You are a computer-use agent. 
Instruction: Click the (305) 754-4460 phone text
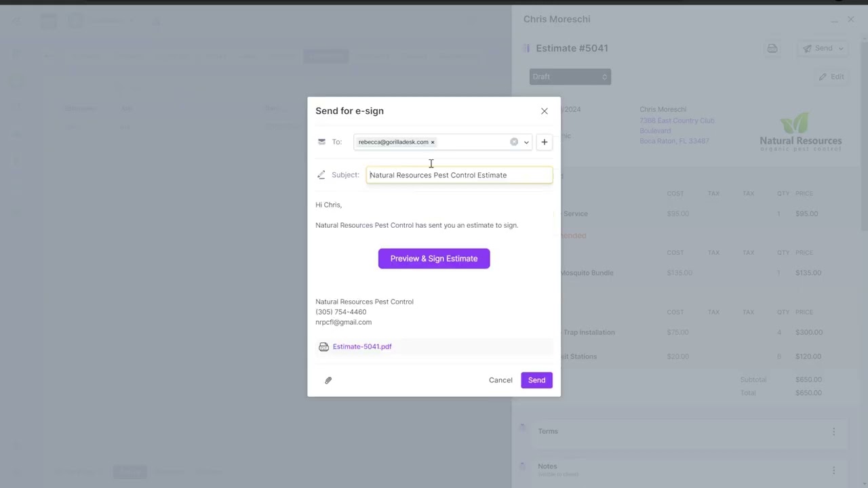341,312
